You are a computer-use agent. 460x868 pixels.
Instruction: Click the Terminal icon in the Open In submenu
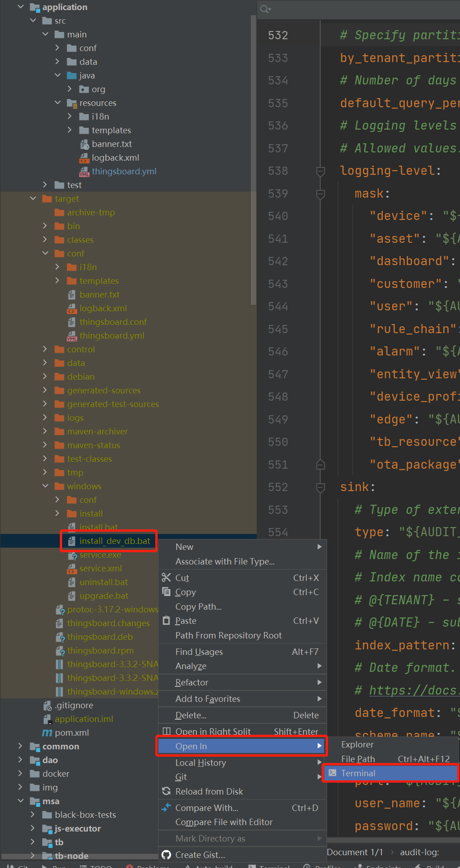pos(333,773)
